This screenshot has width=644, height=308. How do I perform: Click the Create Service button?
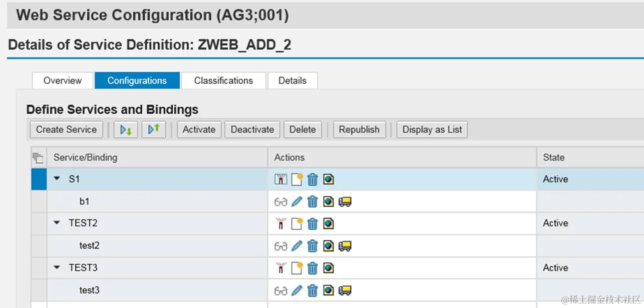click(x=66, y=129)
